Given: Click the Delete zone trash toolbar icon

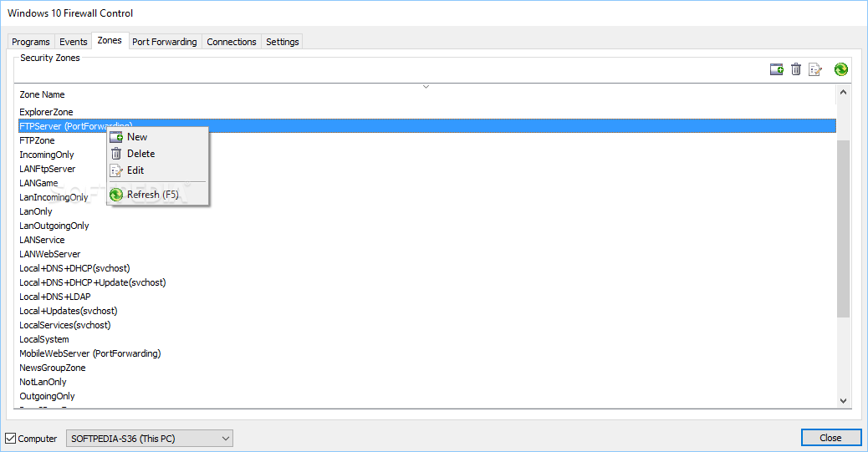Looking at the screenshot, I should pos(796,69).
